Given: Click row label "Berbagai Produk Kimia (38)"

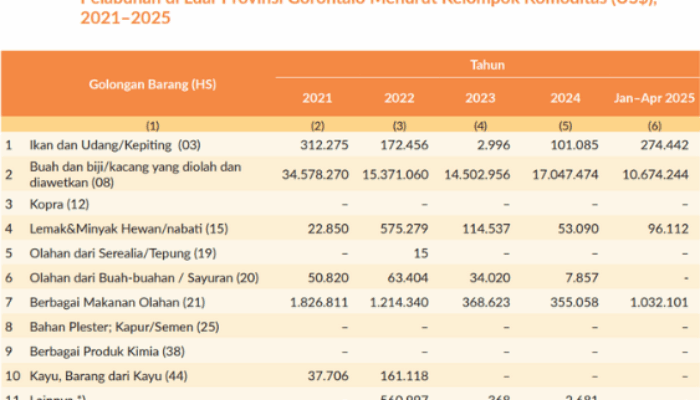Looking at the screenshot, I should pyautogui.click(x=107, y=352).
